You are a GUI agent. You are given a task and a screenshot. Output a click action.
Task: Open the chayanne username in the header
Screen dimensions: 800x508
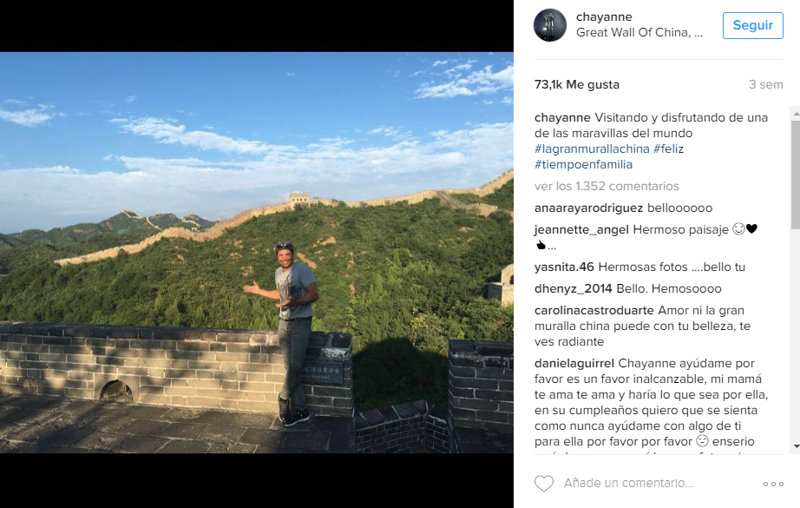point(604,17)
